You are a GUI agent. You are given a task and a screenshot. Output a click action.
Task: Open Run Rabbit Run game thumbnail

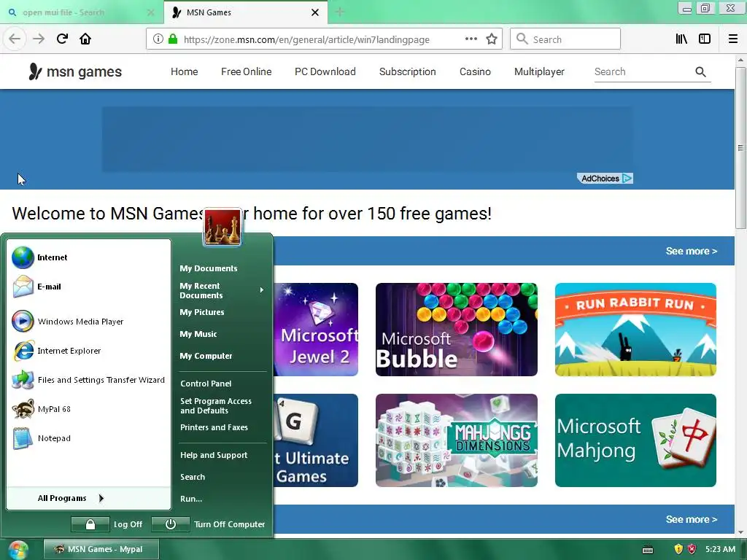pyautogui.click(x=635, y=330)
